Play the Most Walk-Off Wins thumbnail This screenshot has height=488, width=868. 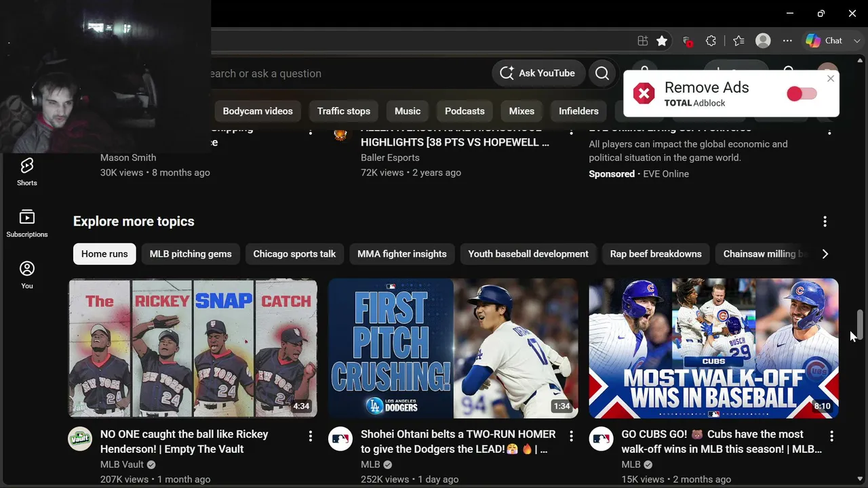(714, 348)
